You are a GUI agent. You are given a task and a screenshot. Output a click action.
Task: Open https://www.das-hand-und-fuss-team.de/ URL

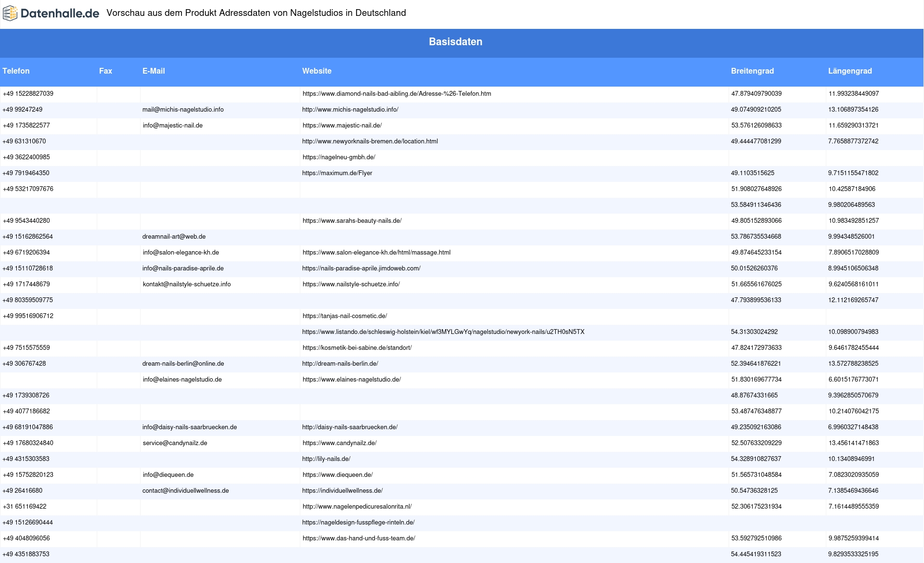click(x=359, y=538)
